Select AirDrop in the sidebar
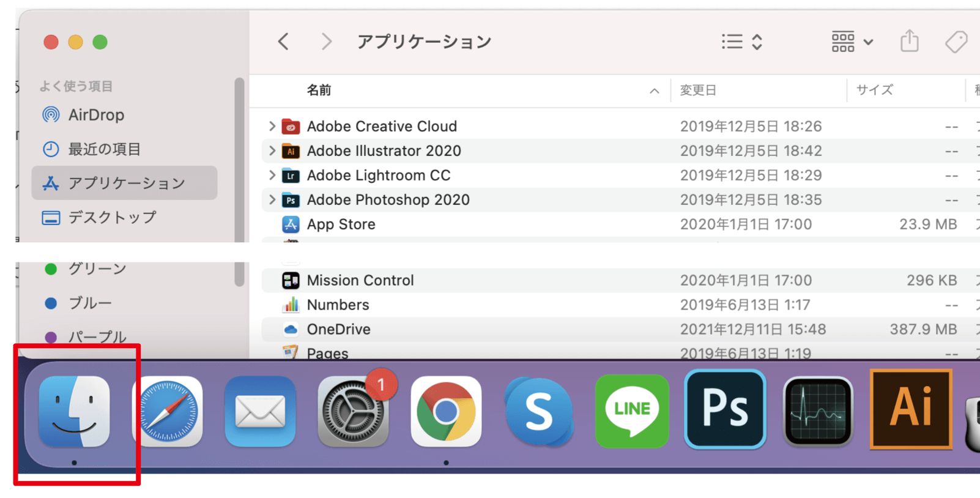Image resolution: width=980 pixels, height=498 pixels. pos(96,115)
